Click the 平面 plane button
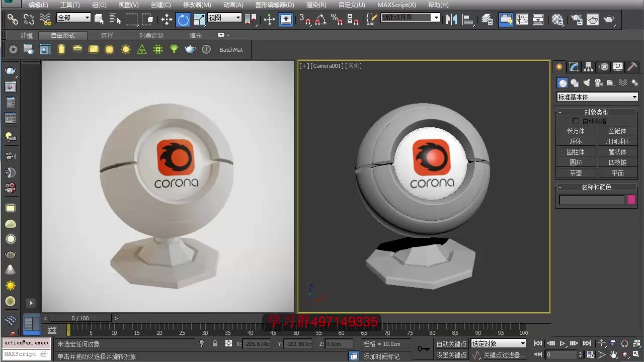 coord(617,173)
